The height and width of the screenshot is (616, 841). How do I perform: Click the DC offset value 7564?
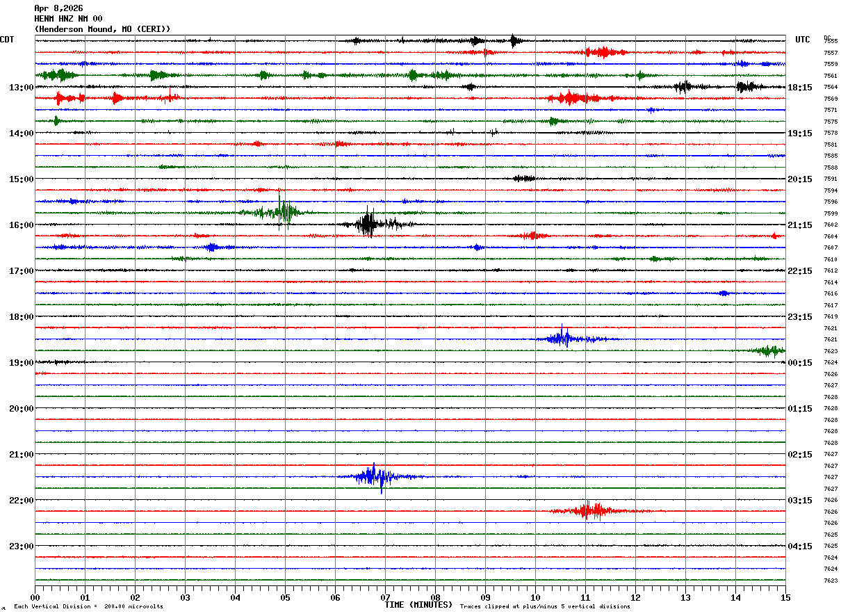830,88
